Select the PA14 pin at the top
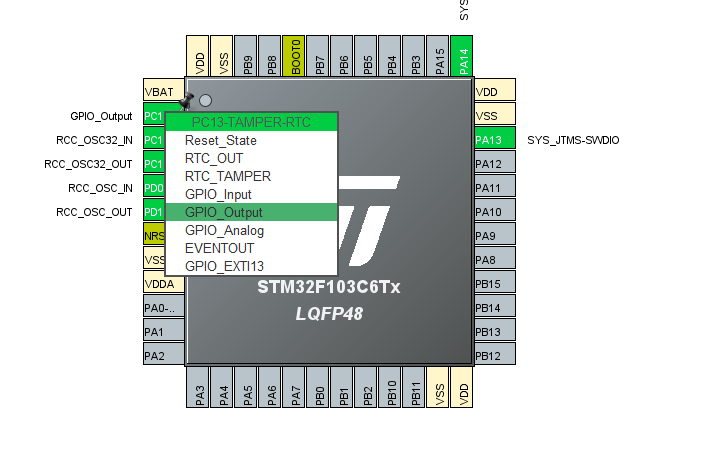Viewport: 706px width, 455px height. pos(462,57)
